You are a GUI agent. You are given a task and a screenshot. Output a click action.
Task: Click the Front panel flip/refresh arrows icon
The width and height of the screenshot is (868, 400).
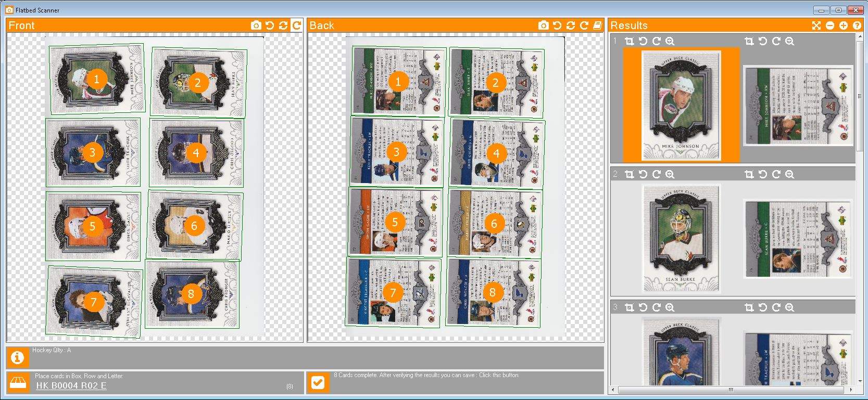pyautogui.click(x=283, y=25)
